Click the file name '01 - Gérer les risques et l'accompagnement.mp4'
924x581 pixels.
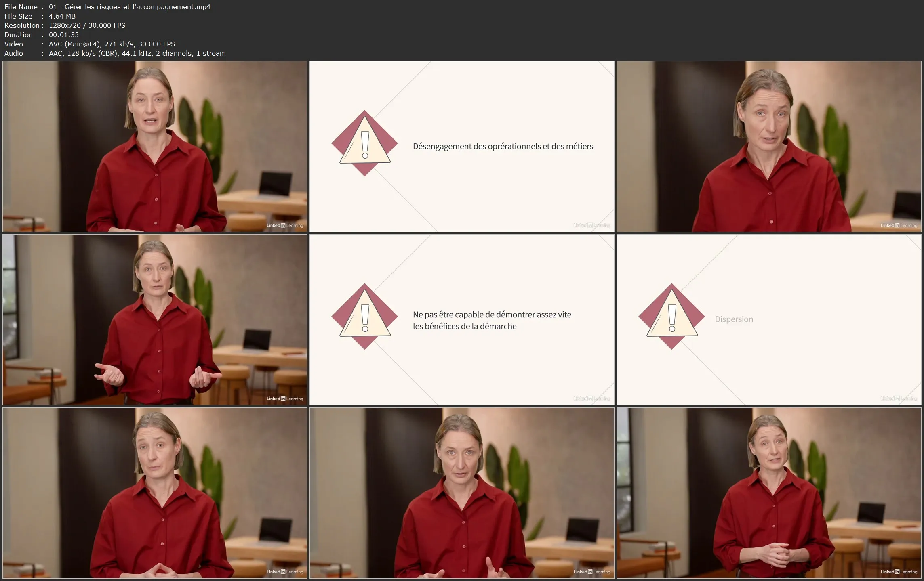click(x=129, y=7)
